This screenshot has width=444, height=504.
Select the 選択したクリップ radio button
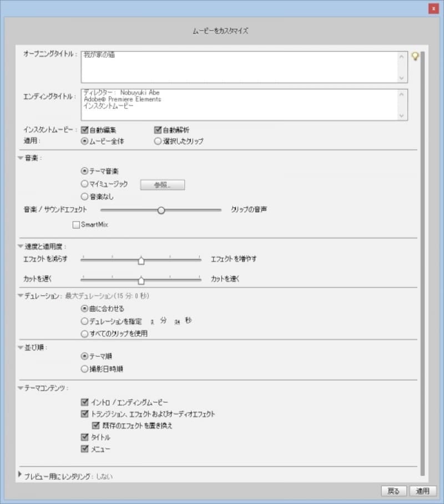point(158,141)
